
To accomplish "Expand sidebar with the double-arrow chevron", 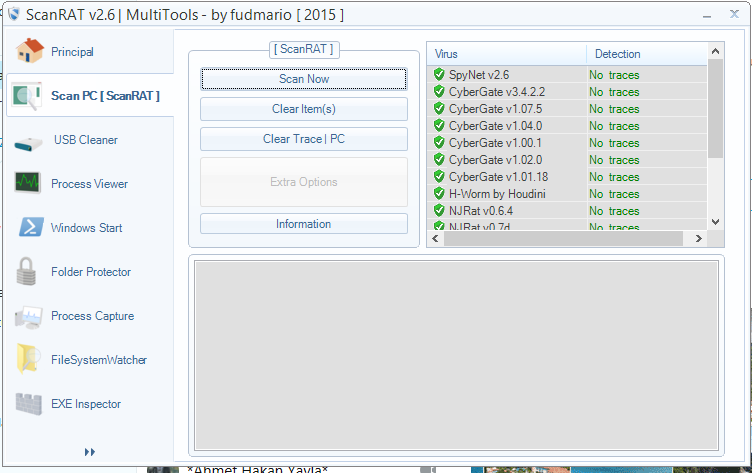I will 90,452.
